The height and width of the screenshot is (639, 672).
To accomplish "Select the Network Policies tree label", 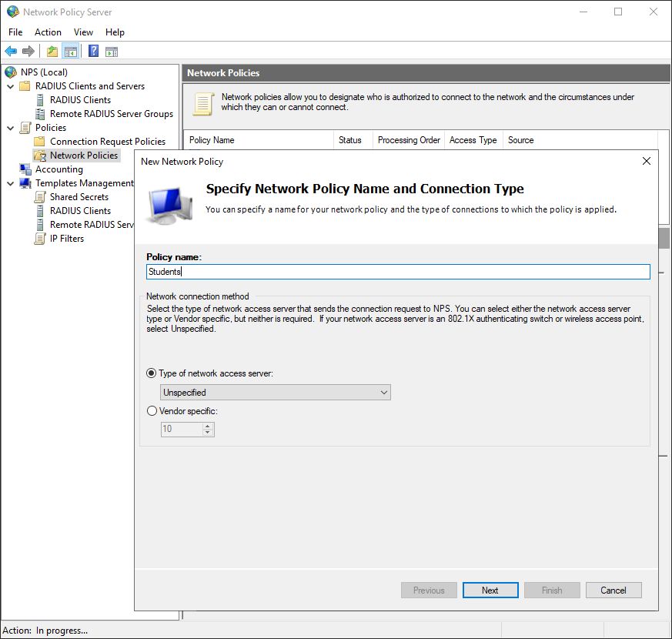I will tap(84, 156).
